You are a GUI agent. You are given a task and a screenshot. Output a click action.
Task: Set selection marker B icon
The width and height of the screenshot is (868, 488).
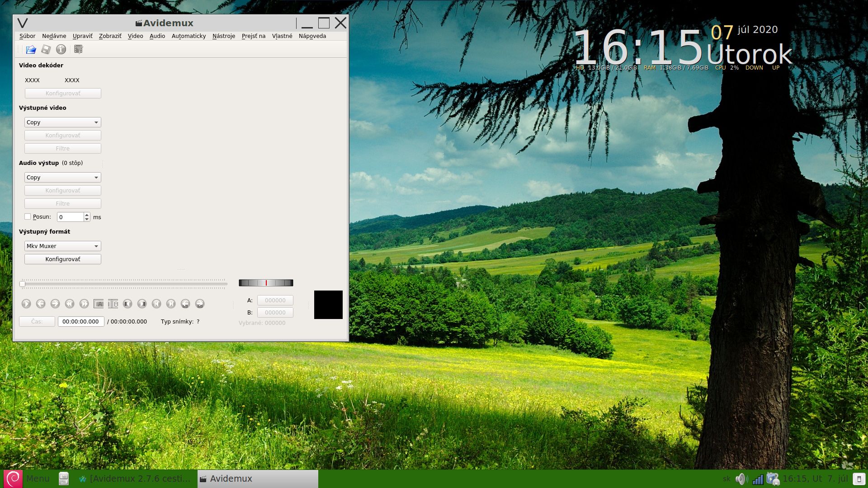pyautogui.click(x=113, y=304)
